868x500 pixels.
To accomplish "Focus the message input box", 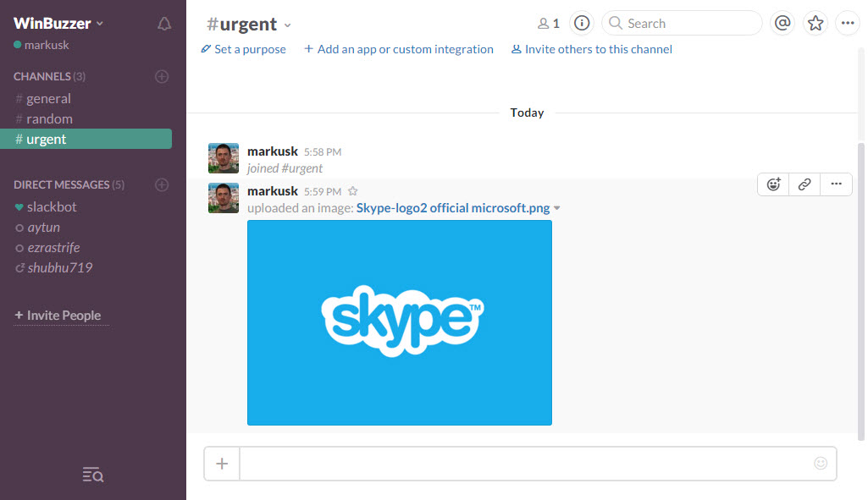I will tap(537, 464).
